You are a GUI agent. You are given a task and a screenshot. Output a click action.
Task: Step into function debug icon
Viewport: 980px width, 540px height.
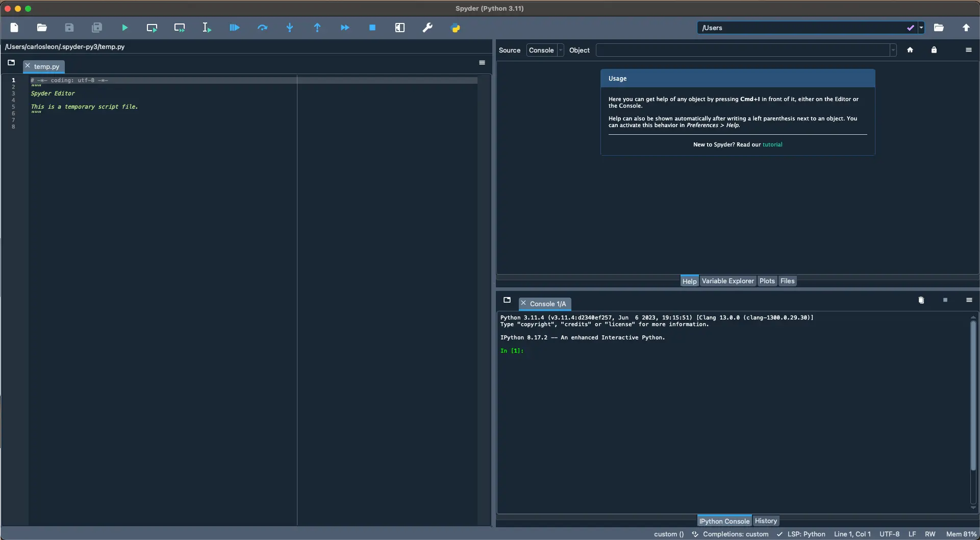click(290, 28)
